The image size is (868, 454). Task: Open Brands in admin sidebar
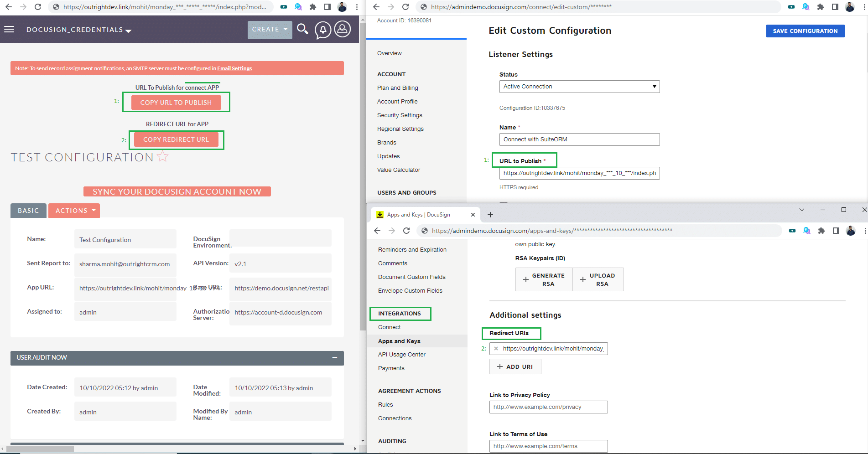pyautogui.click(x=386, y=143)
